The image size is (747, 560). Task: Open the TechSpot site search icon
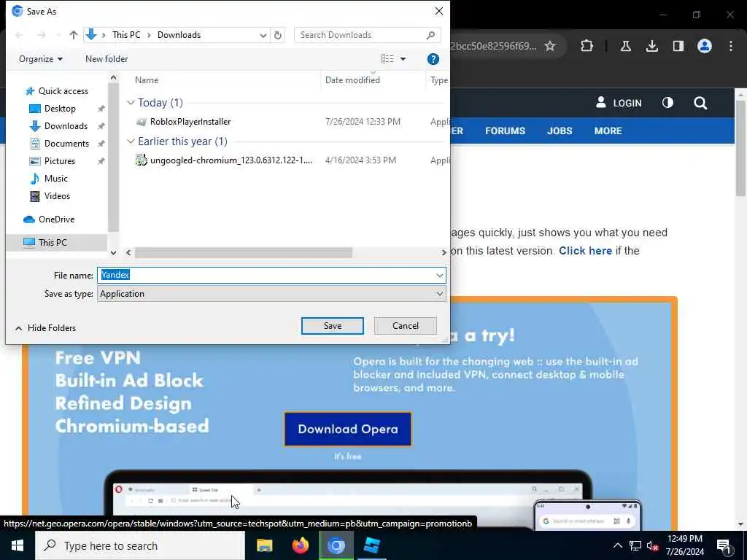[x=700, y=103]
